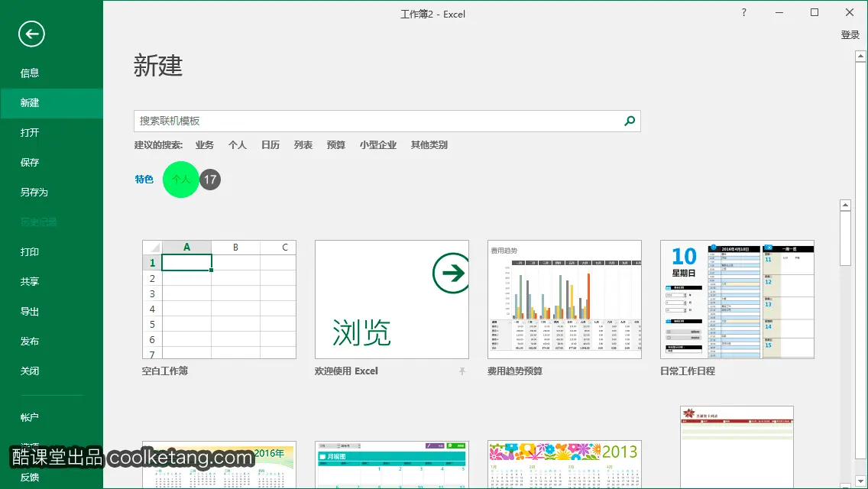Open the 打开 page
Image resolution: width=868 pixels, height=489 pixels.
coord(30,133)
